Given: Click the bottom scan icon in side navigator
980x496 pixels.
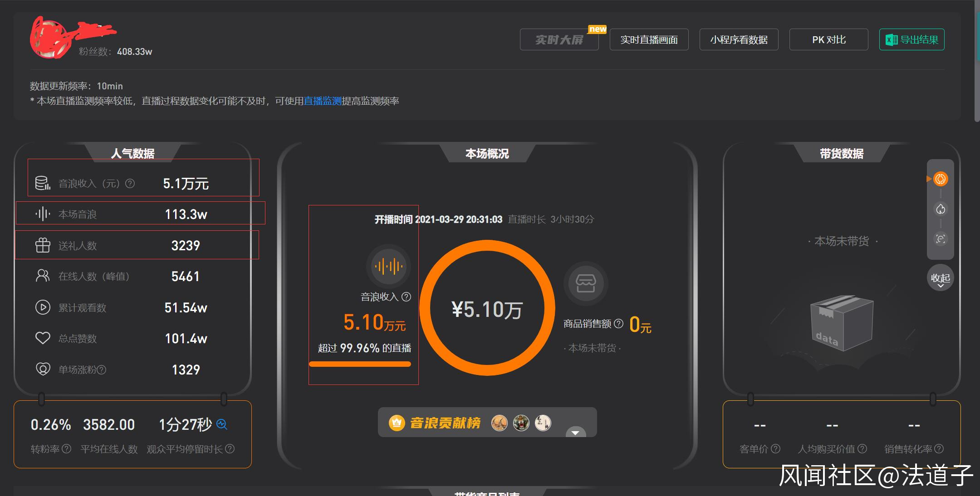Looking at the screenshot, I should tap(941, 239).
